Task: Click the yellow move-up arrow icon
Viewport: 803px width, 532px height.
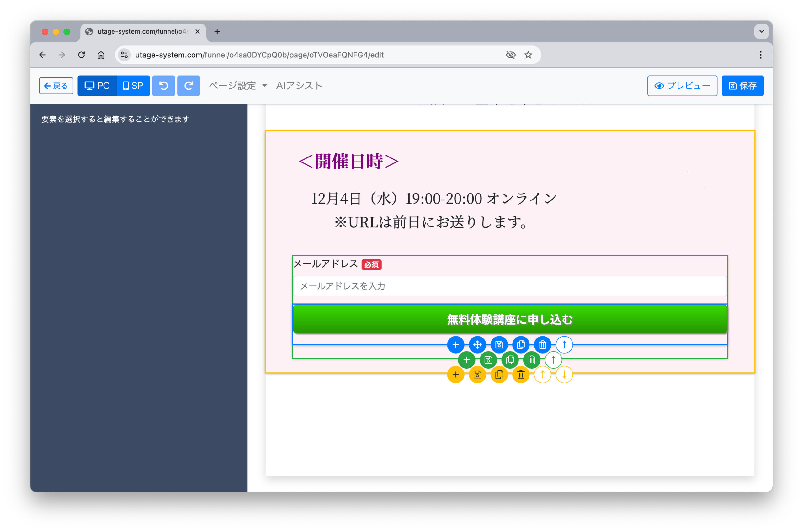Action: click(x=542, y=375)
